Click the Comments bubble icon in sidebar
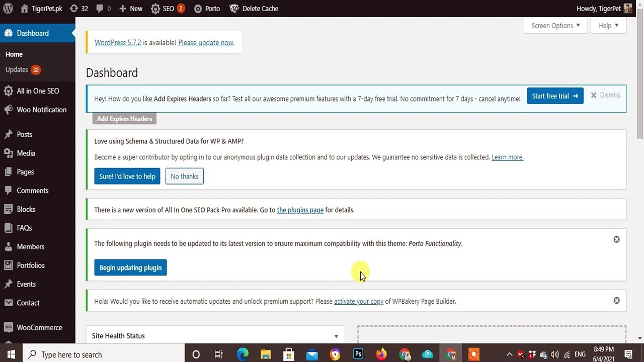644x362 pixels. pos(8,191)
